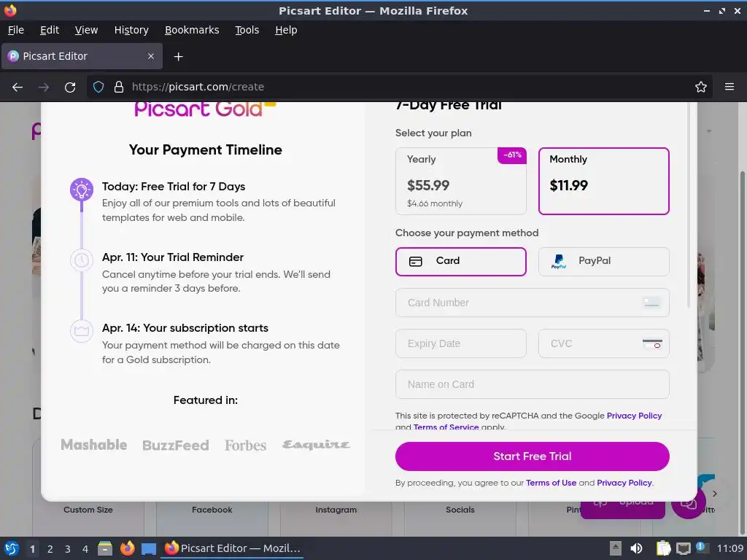
Task: Click the Esquire logo
Action: pos(316,445)
